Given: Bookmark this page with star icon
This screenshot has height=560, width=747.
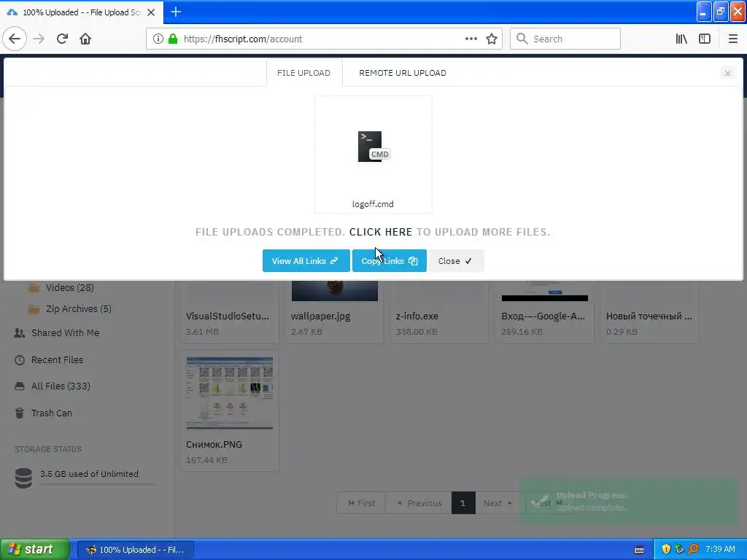Looking at the screenshot, I should click(492, 39).
